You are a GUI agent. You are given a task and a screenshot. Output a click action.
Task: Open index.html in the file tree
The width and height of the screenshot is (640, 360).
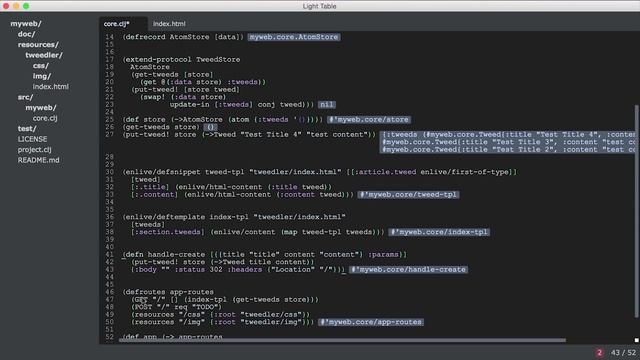pos(51,87)
